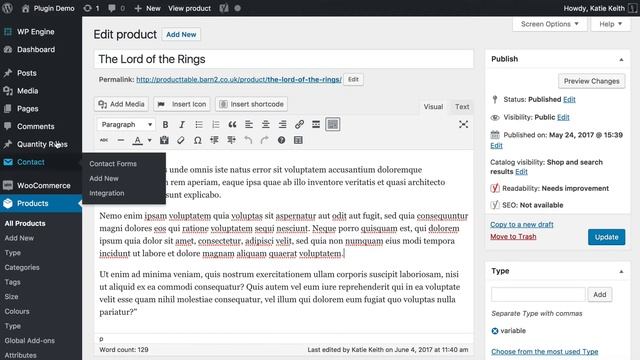640x360 pixels.
Task: Insert the Read More tag
Action: [x=316, y=124]
